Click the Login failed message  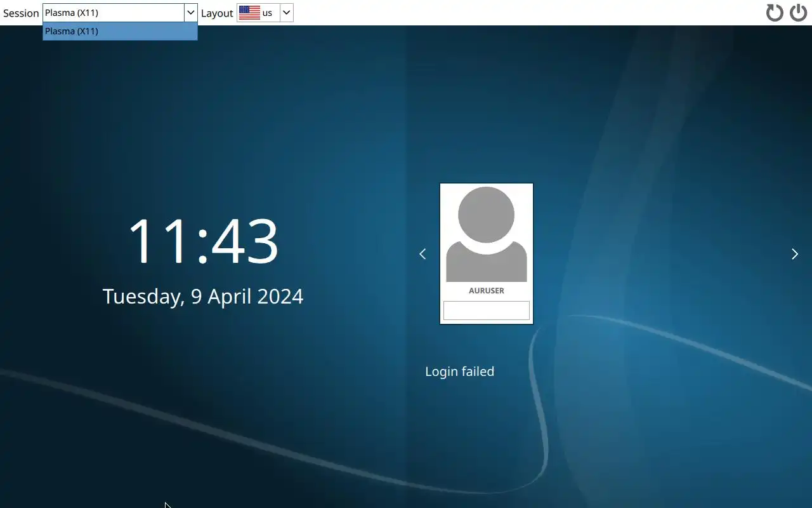click(459, 371)
